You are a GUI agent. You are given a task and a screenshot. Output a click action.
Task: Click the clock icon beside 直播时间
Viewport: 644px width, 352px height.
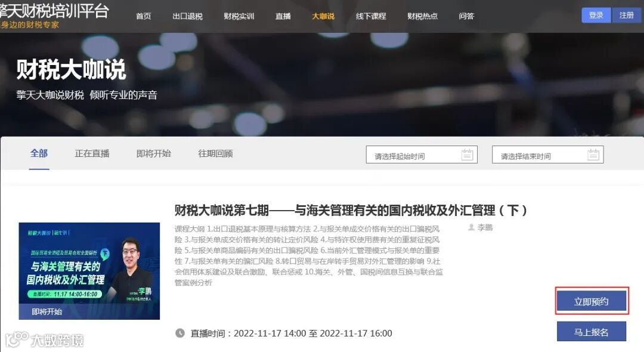180,333
